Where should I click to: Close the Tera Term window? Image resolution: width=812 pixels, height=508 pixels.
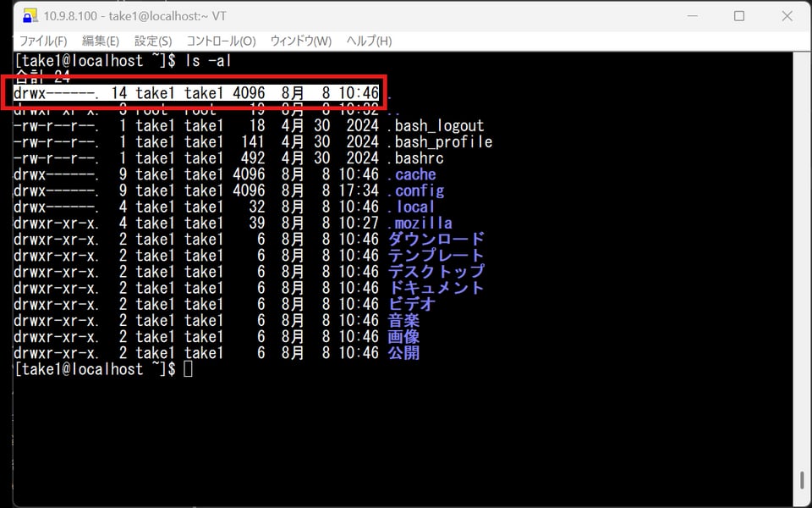tap(785, 16)
